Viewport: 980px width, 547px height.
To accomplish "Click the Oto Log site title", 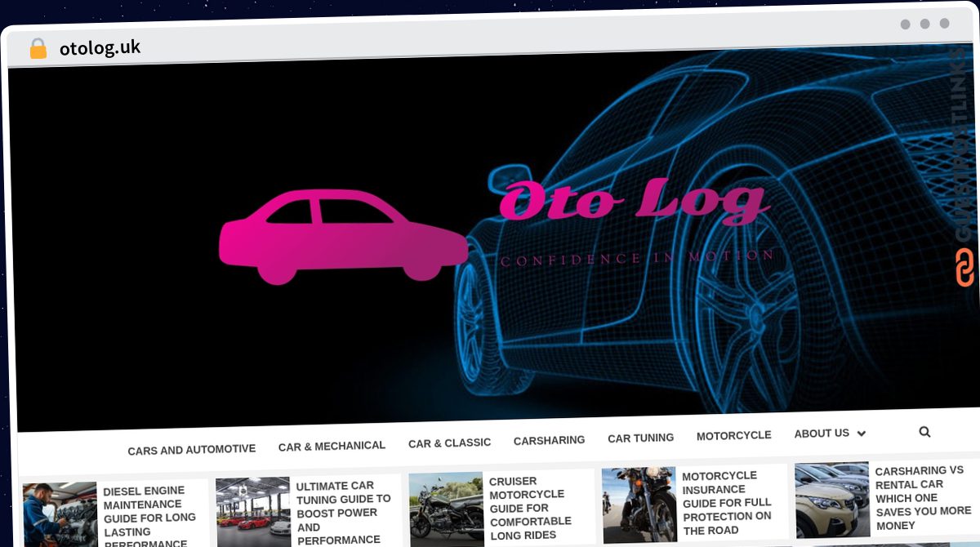I will 633,201.
